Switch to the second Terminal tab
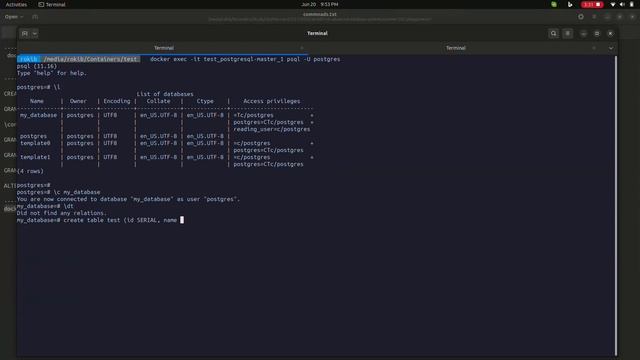640x360 pixels. 456,48
